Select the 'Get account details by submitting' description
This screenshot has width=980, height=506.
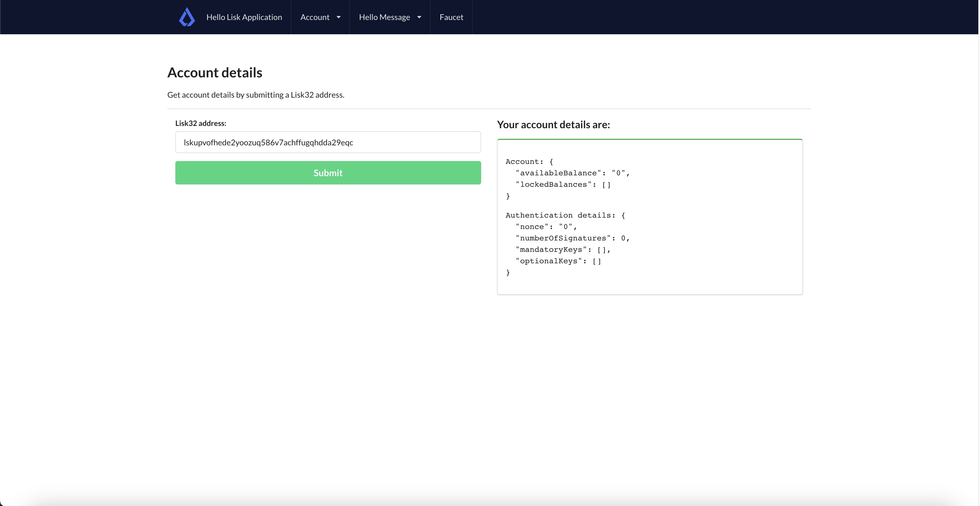pos(256,95)
